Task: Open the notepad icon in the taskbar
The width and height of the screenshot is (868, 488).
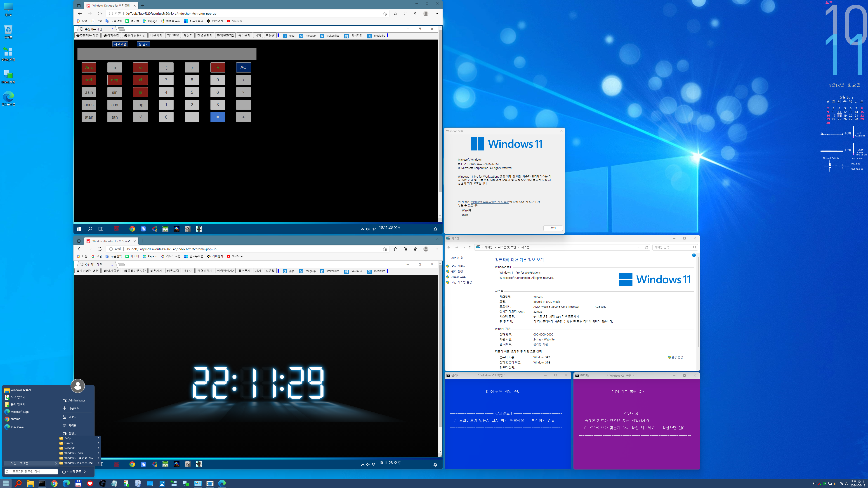Action: click(114, 484)
